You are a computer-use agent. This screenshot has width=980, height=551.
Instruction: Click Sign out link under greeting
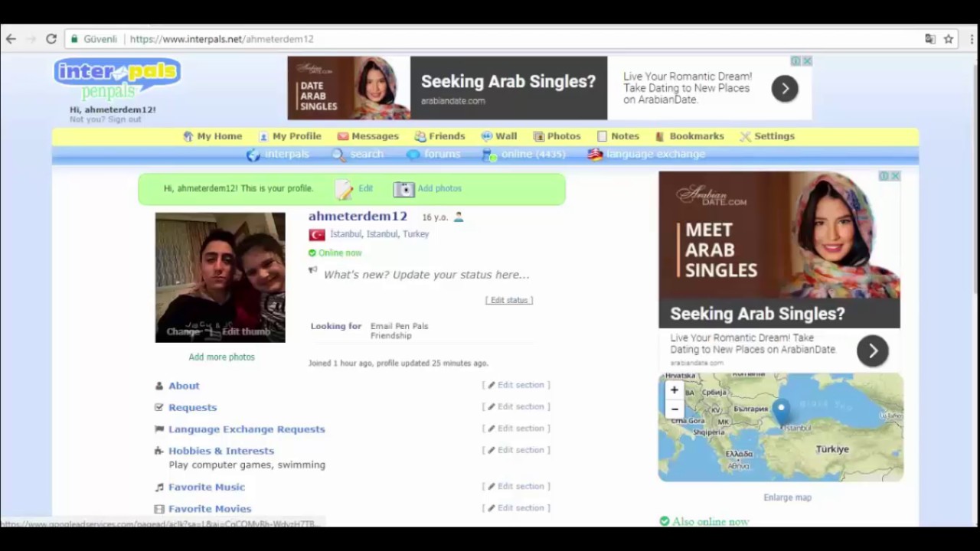click(124, 120)
